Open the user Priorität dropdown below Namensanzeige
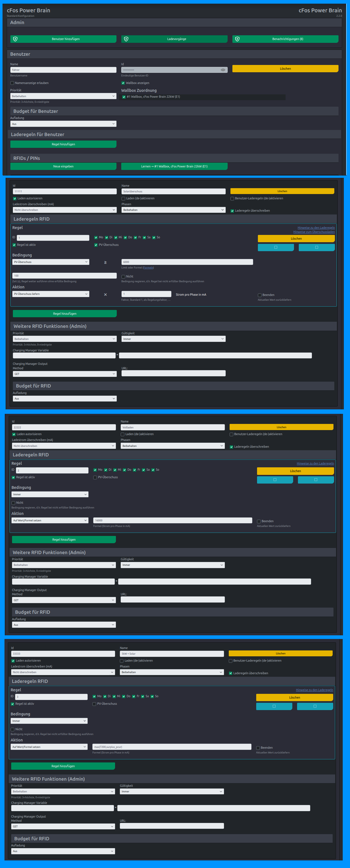 63,96
